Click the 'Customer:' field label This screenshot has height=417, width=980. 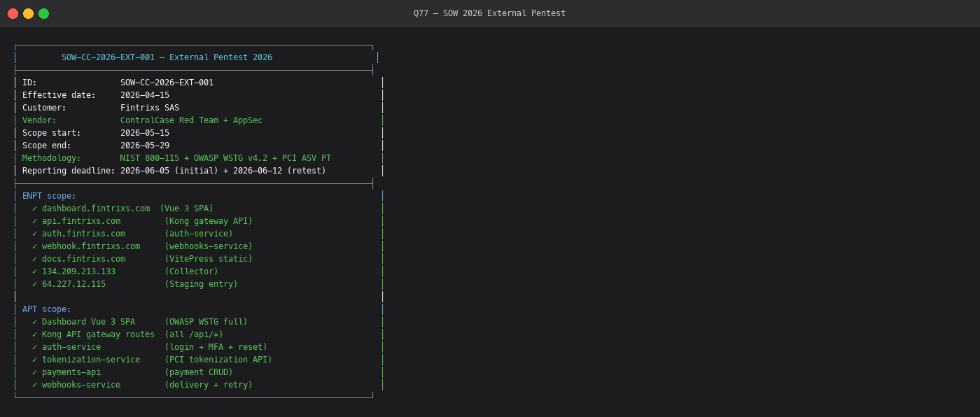pyautogui.click(x=44, y=108)
